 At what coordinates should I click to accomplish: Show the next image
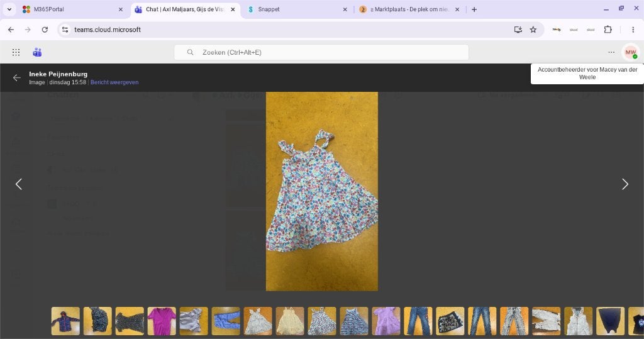tap(625, 184)
